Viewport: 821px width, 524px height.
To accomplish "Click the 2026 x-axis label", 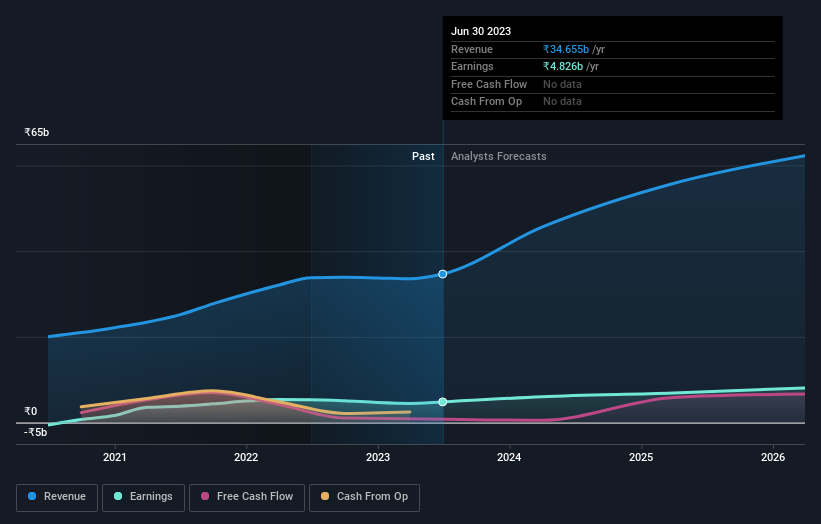I will click(x=773, y=458).
